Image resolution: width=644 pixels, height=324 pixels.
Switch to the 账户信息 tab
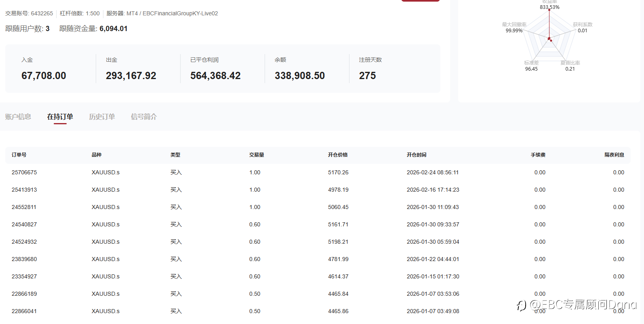tap(18, 117)
